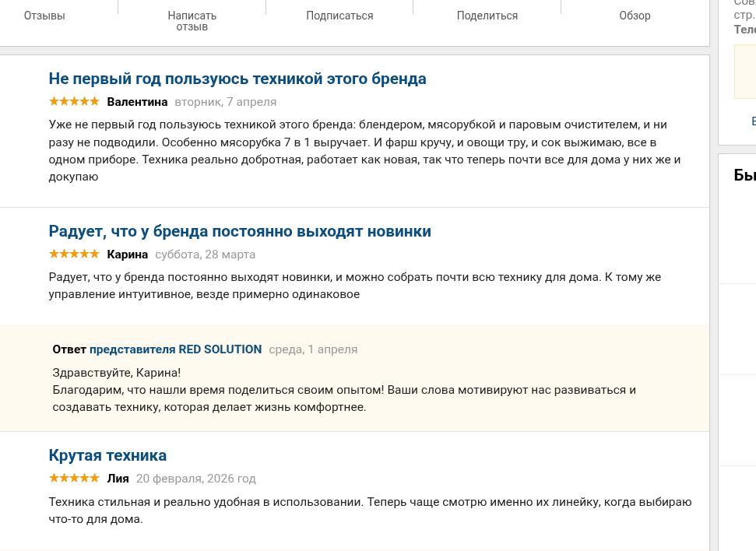This screenshot has height=551, width=756.
Task: Open the Поделиться tab
Action: pyautogui.click(x=487, y=16)
